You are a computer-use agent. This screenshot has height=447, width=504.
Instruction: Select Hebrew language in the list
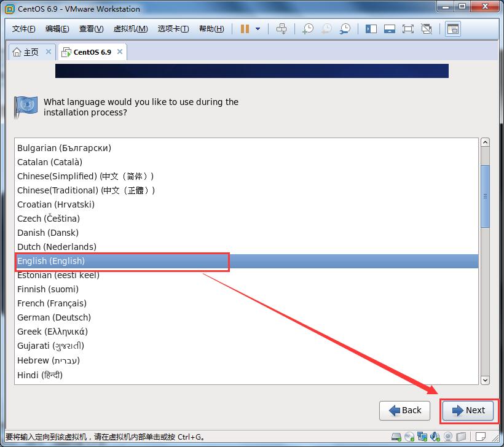pos(246,360)
